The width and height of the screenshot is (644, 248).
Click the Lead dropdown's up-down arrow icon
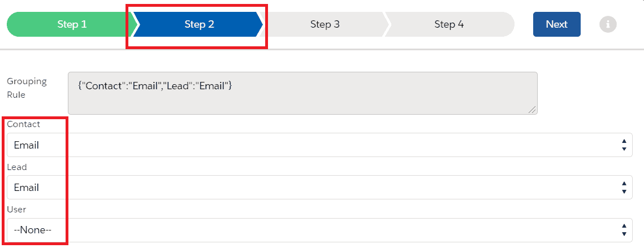click(624, 188)
